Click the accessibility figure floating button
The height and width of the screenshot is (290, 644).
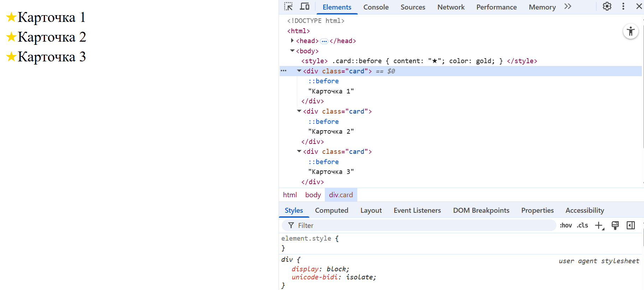631,31
